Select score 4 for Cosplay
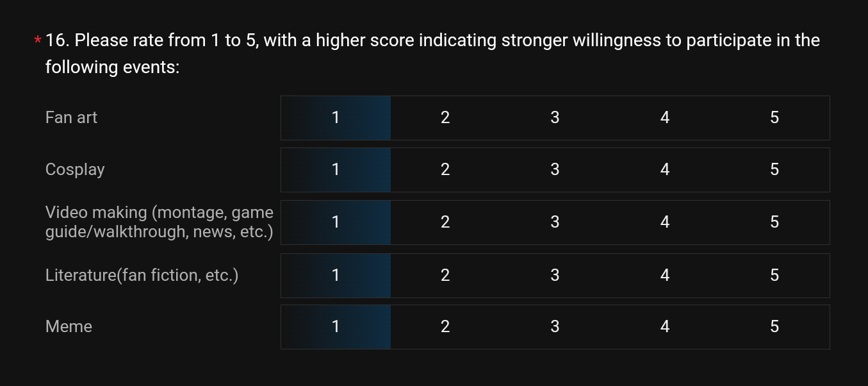The image size is (868, 386). point(665,170)
